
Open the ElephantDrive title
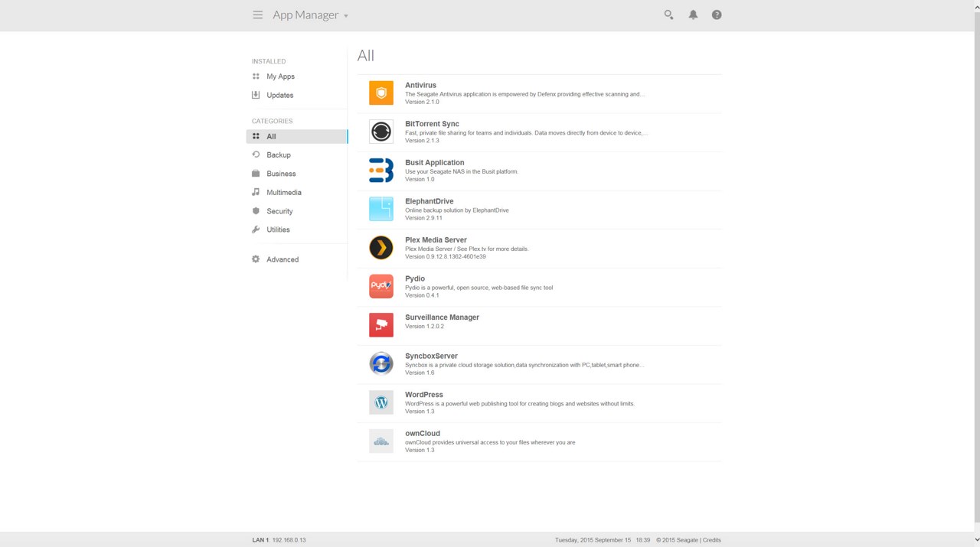click(x=429, y=201)
